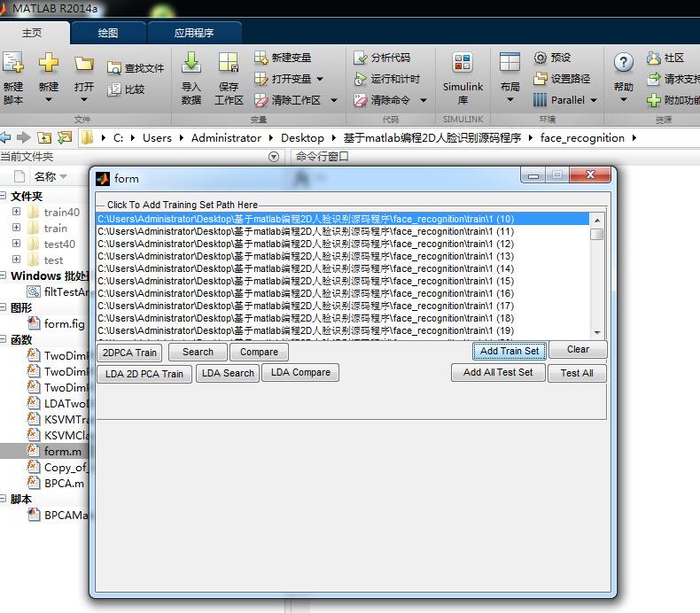Click the 新建 plus icon
The height and width of the screenshot is (613, 700).
coord(48,63)
